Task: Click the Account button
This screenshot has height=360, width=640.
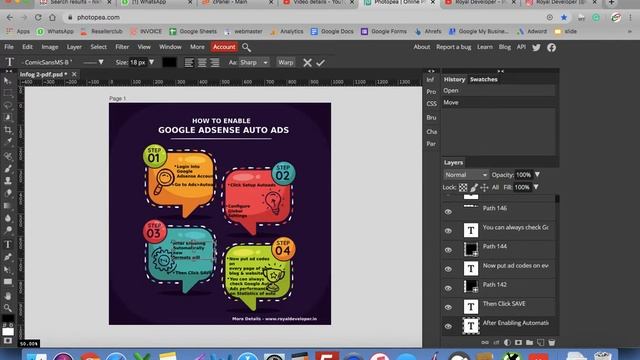Action: [x=224, y=47]
